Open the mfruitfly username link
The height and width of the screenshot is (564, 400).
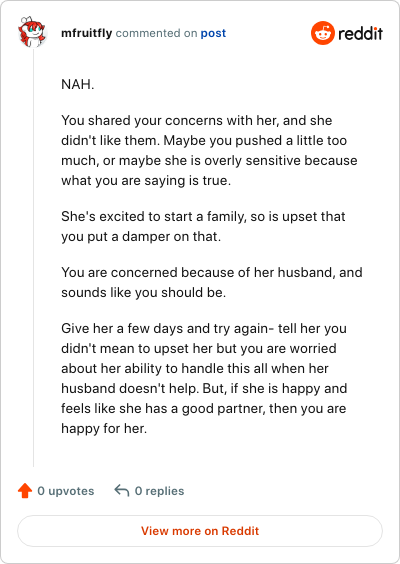click(87, 33)
